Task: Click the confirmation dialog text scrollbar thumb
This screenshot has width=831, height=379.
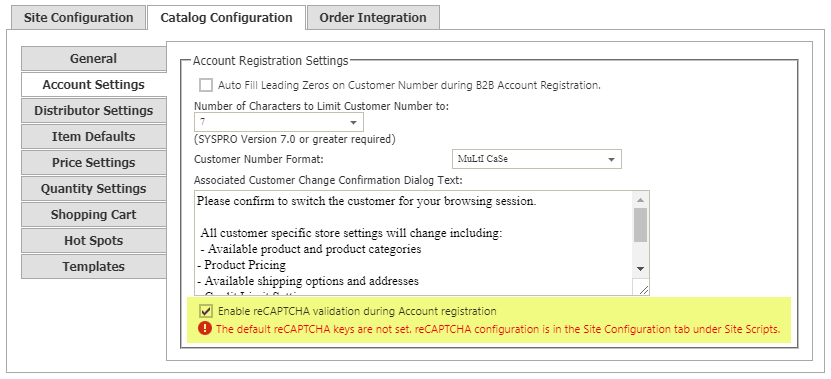Action: coord(640,225)
